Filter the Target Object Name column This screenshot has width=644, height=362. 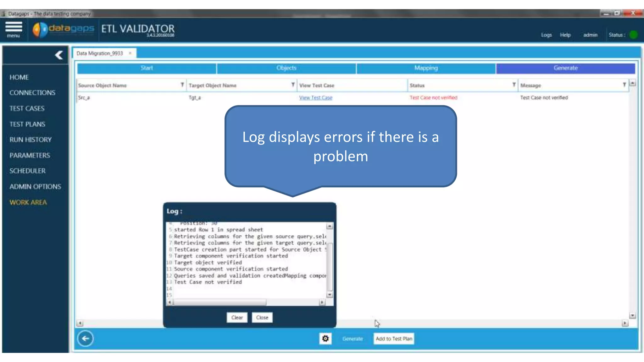pyautogui.click(x=293, y=85)
